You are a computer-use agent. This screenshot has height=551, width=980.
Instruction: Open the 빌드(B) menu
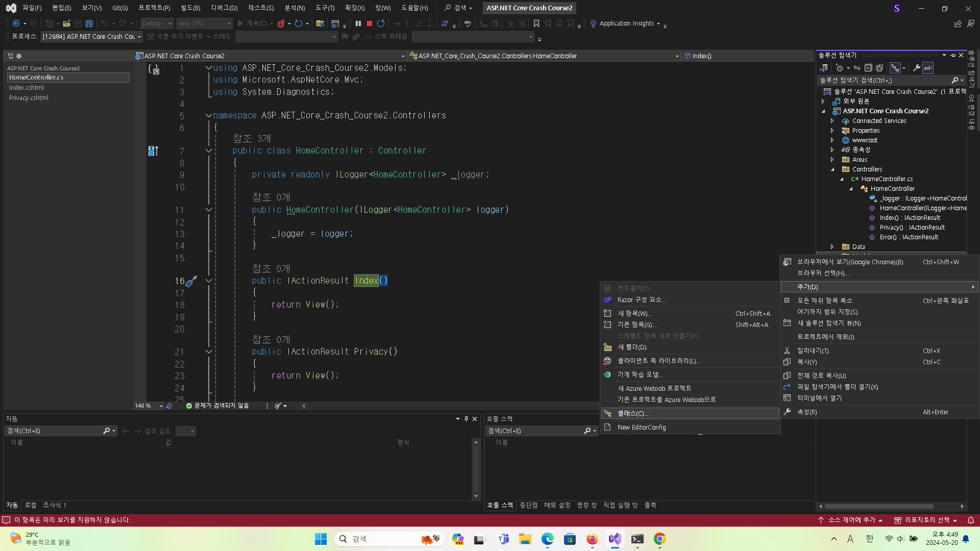(x=190, y=8)
